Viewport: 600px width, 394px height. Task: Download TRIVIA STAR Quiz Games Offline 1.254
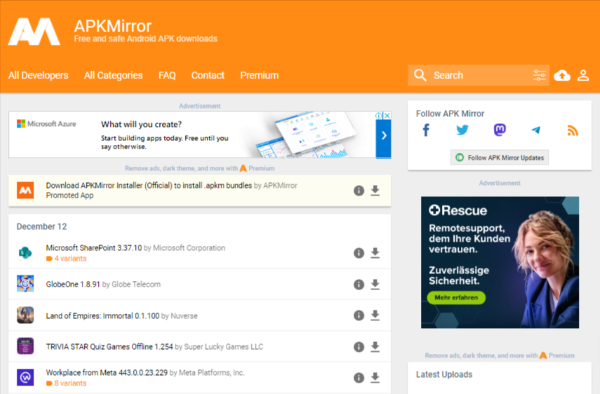[375, 347]
